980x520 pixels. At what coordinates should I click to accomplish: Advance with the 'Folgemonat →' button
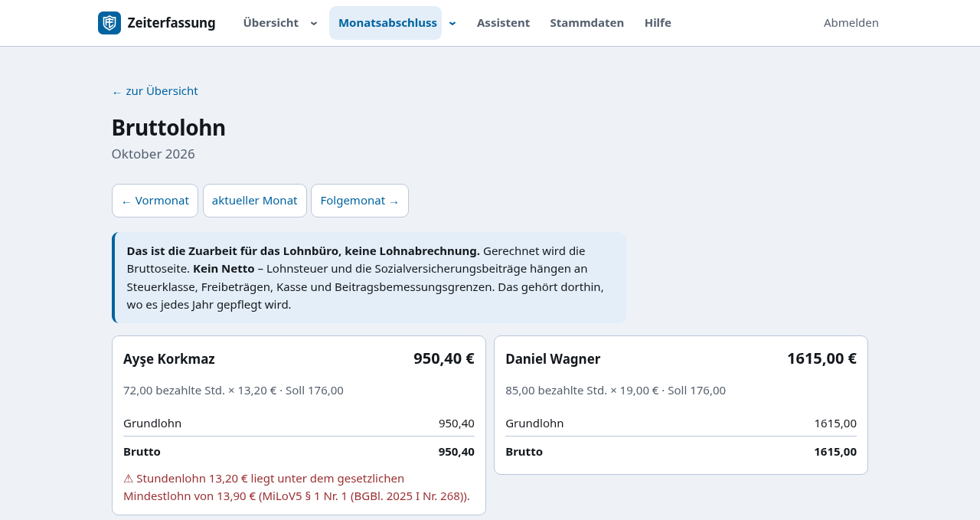[x=360, y=201]
